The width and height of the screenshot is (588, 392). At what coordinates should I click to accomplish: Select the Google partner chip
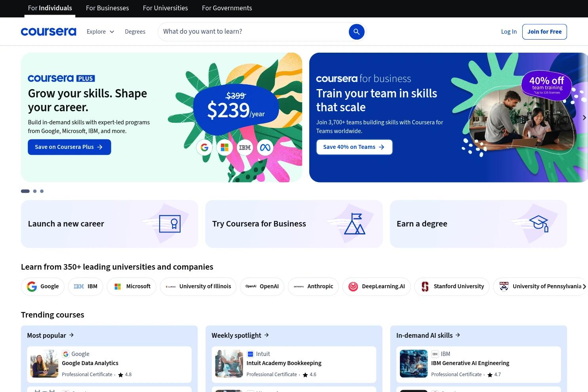43,286
